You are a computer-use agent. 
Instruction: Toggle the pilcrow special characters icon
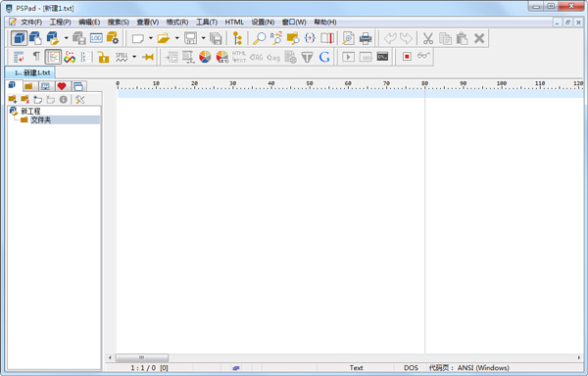coord(36,56)
